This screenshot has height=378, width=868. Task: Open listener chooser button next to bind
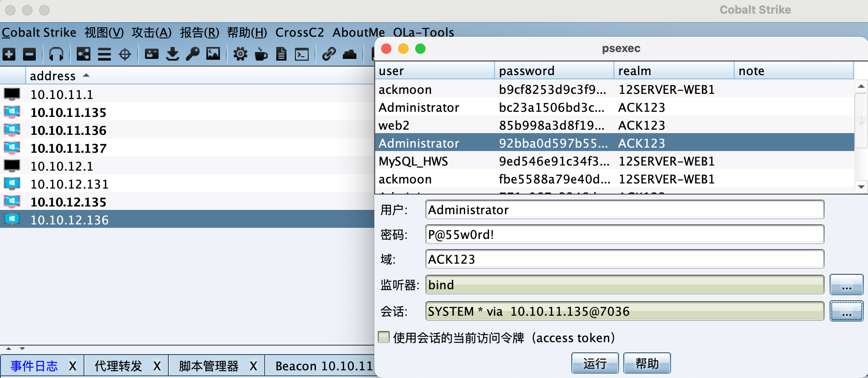point(846,285)
